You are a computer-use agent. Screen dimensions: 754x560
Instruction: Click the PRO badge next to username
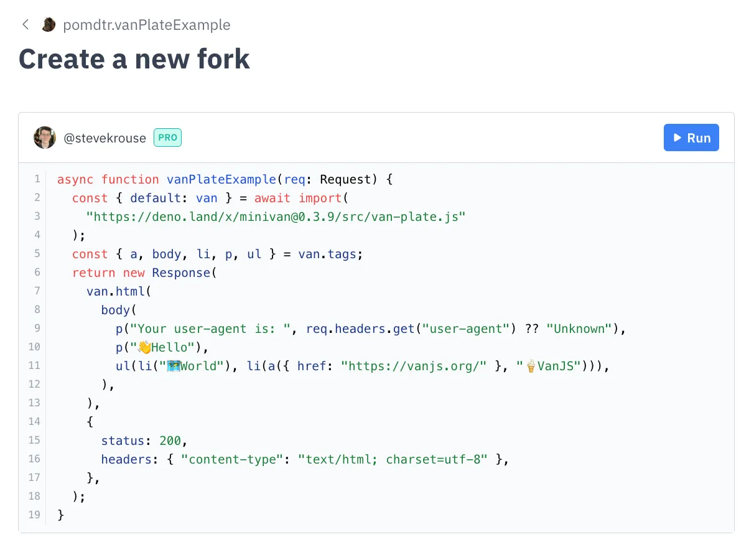click(167, 138)
